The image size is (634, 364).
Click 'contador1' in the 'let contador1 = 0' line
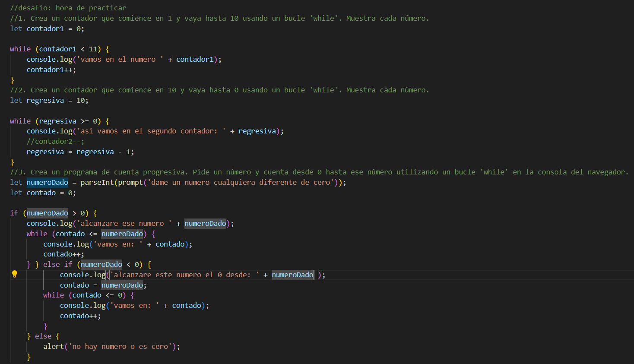coord(45,28)
